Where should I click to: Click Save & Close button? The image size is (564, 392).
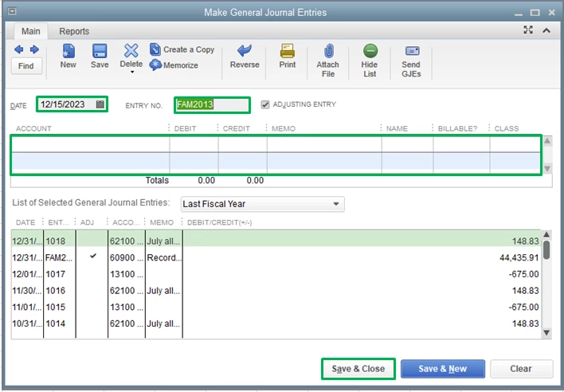click(358, 369)
